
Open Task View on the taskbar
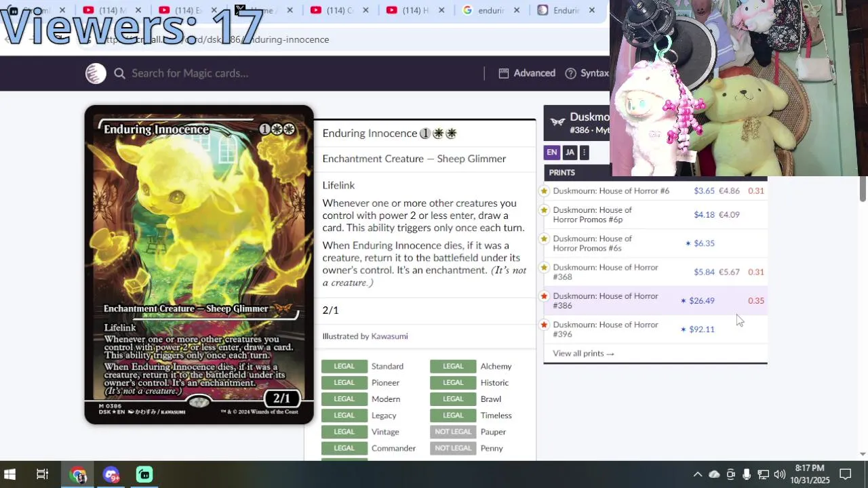pos(42,474)
